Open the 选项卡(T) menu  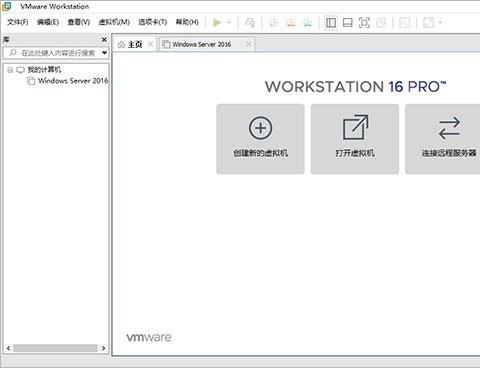point(153,22)
